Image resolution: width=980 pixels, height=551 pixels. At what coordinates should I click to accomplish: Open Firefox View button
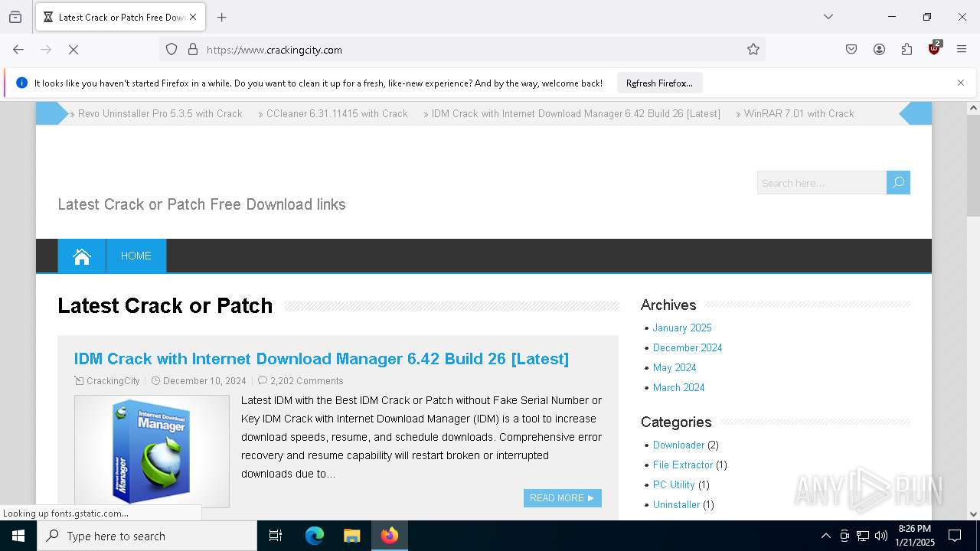(x=15, y=17)
